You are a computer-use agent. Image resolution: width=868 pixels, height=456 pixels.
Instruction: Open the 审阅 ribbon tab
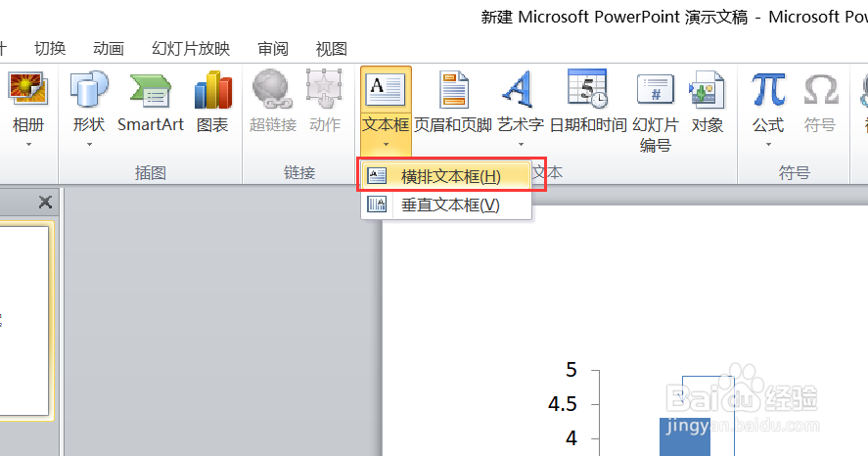[273, 49]
